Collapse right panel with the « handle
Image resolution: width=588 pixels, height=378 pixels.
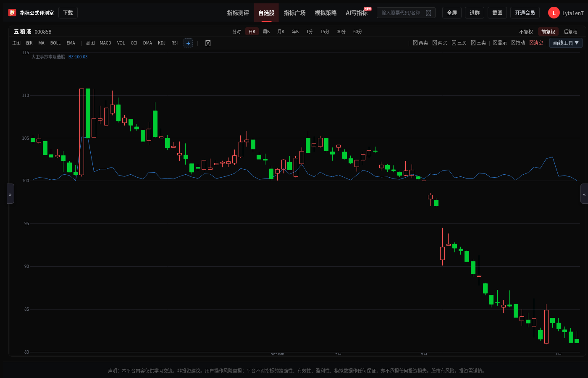tap(584, 194)
